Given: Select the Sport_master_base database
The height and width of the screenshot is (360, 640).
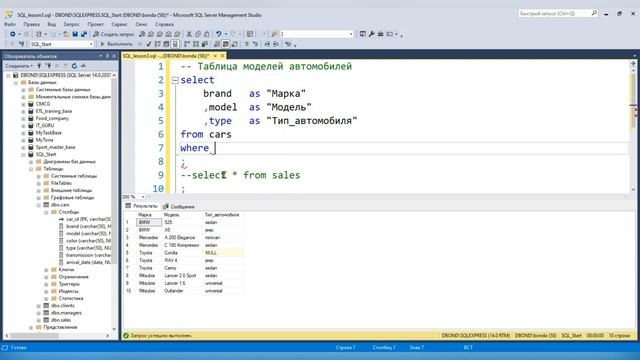Looking at the screenshot, I should click(56, 147).
